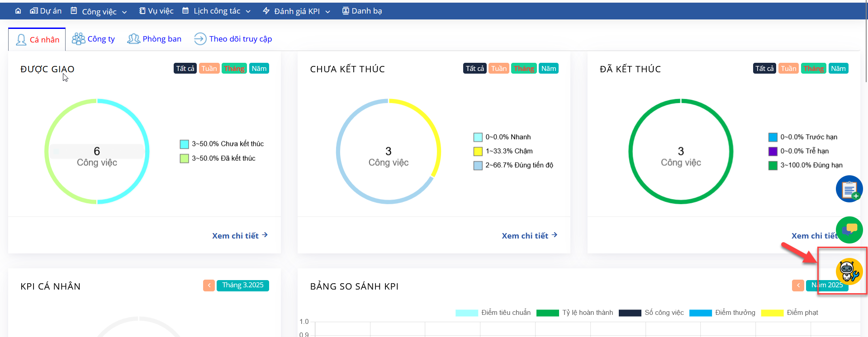This screenshot has height=337, width=868.
Task: Click the Vụ việc notebook icon
Action: (x=142, y=11)
